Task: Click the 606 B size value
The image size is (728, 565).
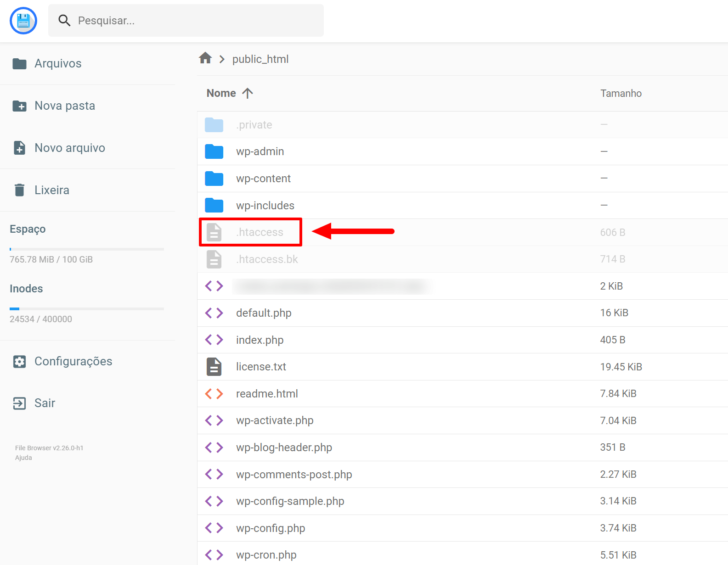Action: tap(612, 232)
